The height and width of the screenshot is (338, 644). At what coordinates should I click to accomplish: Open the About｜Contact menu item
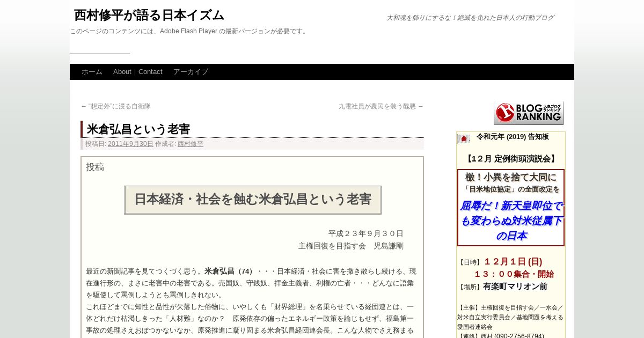point(138,72)
